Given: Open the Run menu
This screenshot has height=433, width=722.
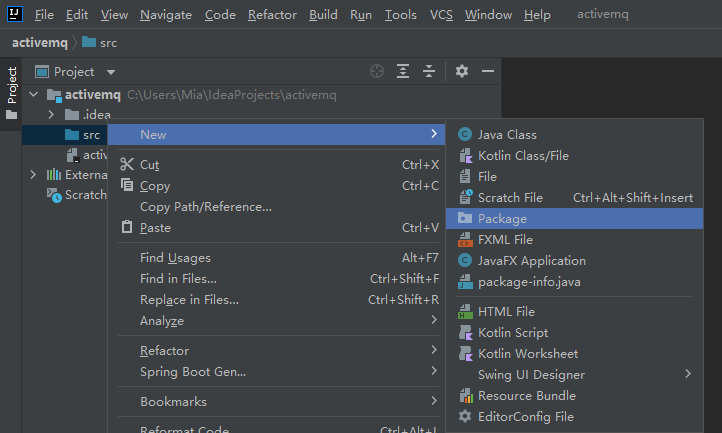Looking at the screenshot, I should click(x=361, y=15).
